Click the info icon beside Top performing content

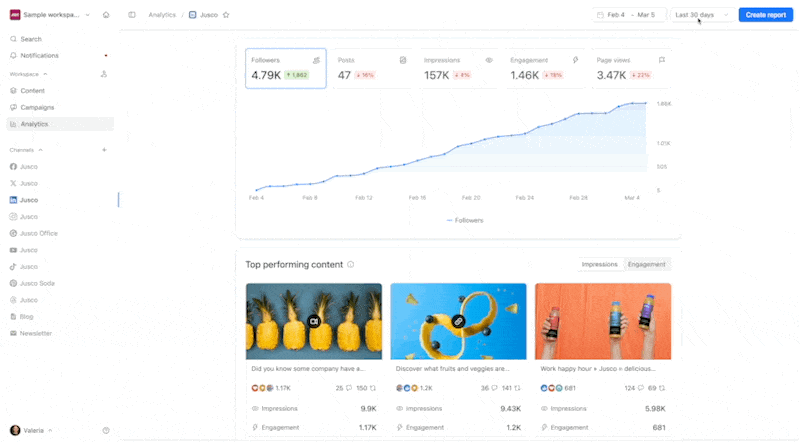coord(351,264)
